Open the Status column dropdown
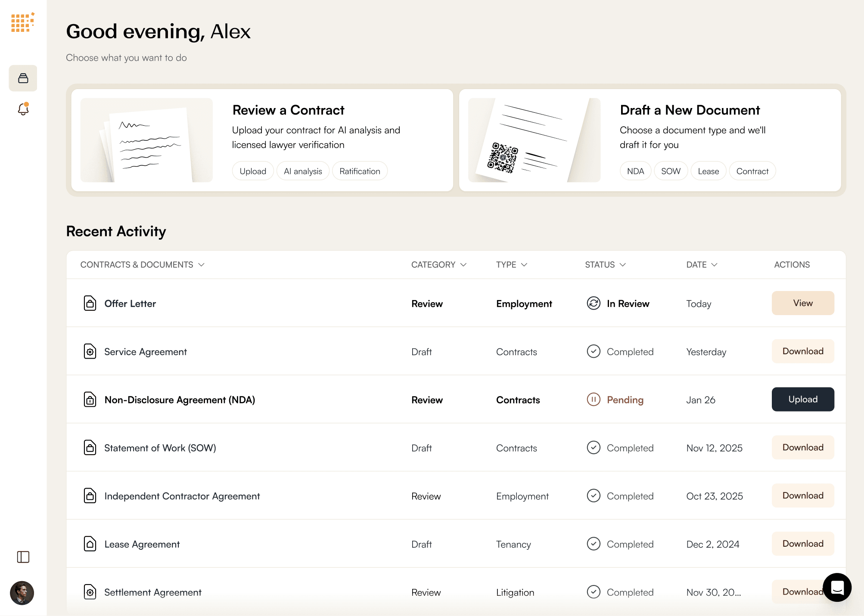Screen dimensions: 864x616 point(622,265)
